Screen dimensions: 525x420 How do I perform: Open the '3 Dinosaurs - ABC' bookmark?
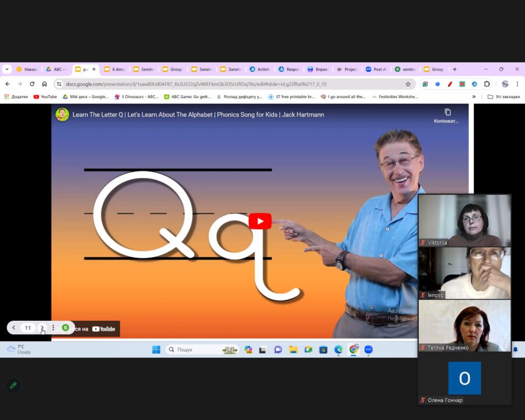[x=136, y=97]
